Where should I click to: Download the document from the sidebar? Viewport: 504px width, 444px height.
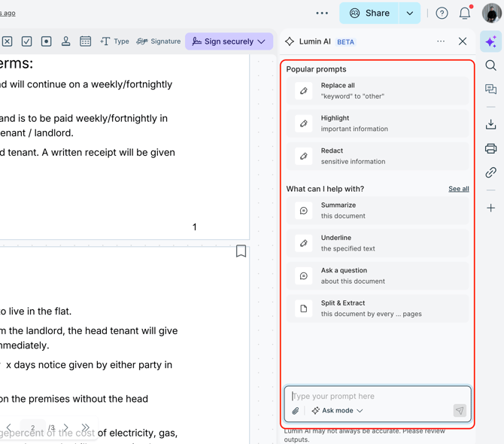490,124
